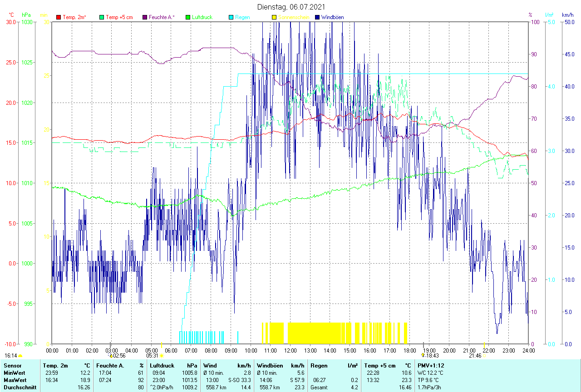
Task: Click the Temp. 2m* legend label
Action: point(74,17)
